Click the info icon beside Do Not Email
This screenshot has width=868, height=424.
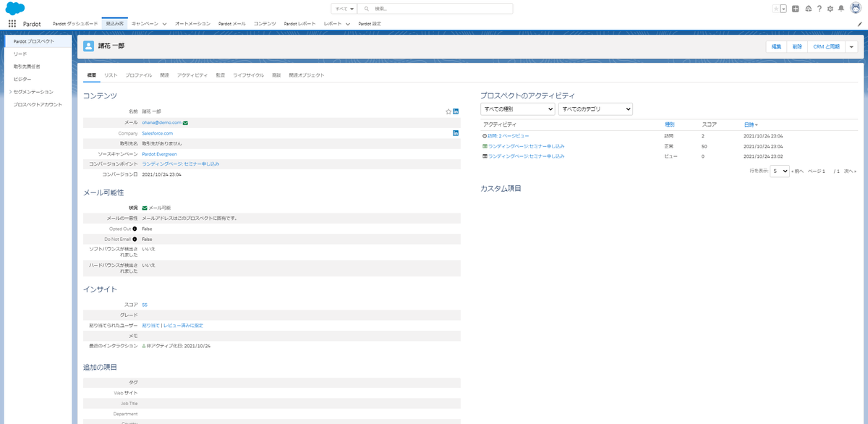(x=135, y=239)
